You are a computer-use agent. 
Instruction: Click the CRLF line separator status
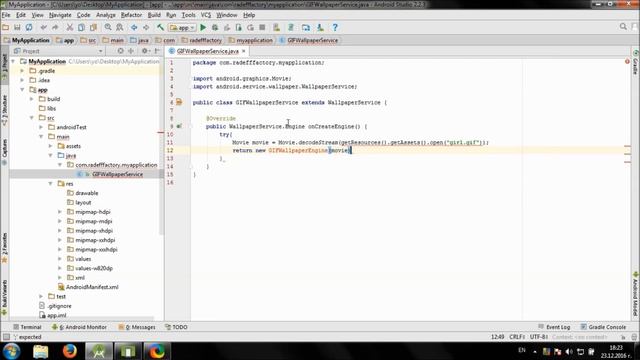click(x=517, y=337)
